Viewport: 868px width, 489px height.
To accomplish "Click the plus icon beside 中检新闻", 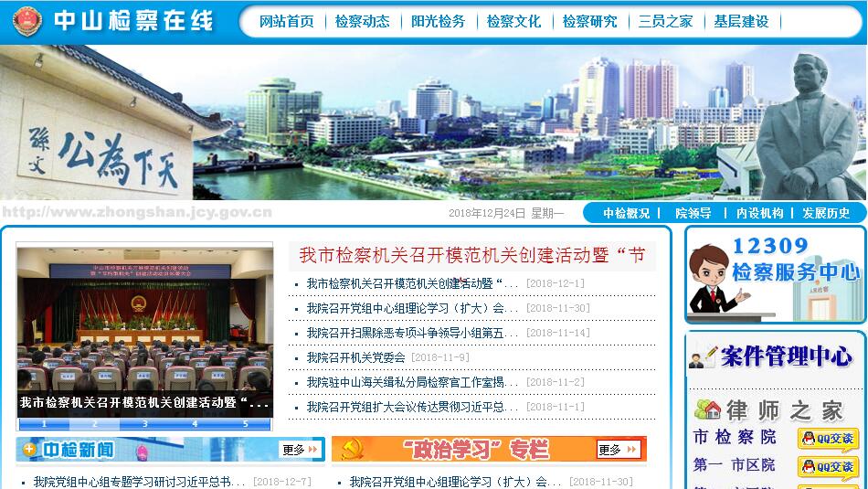I will 30,449.
